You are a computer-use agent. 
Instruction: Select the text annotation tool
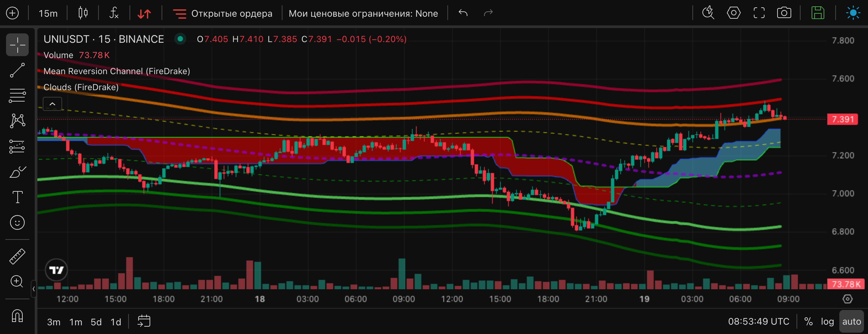(17, 197)
